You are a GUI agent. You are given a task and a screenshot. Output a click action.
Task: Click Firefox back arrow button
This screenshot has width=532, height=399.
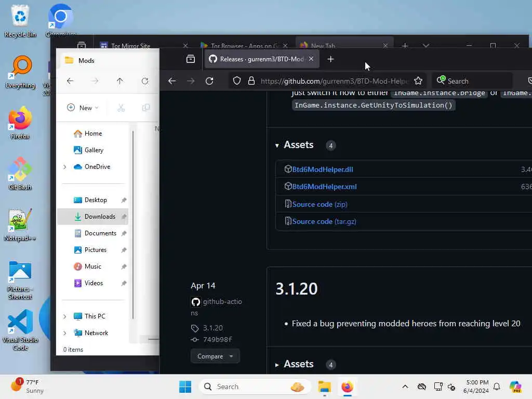click(172, 81)
